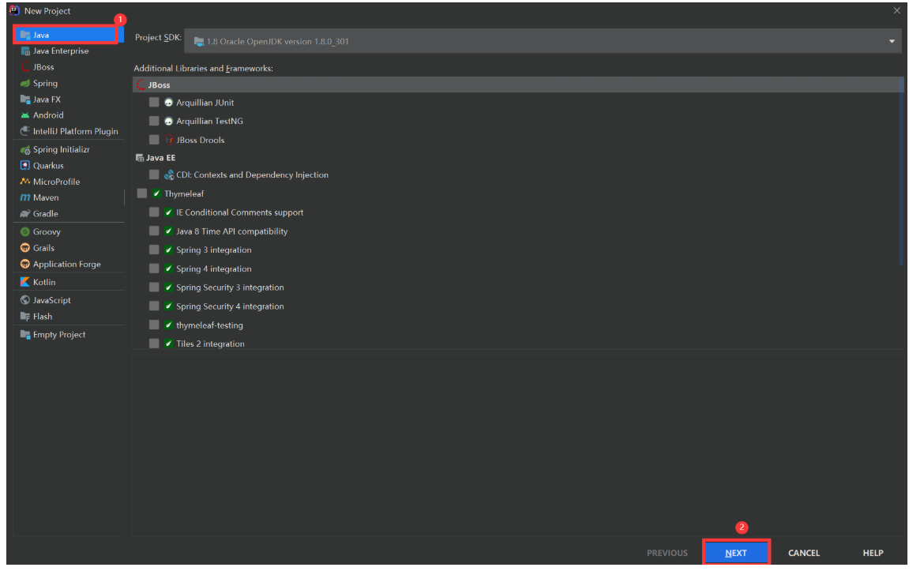
Task: Pick Spring Initializr project type
Action: coord(69,150)
